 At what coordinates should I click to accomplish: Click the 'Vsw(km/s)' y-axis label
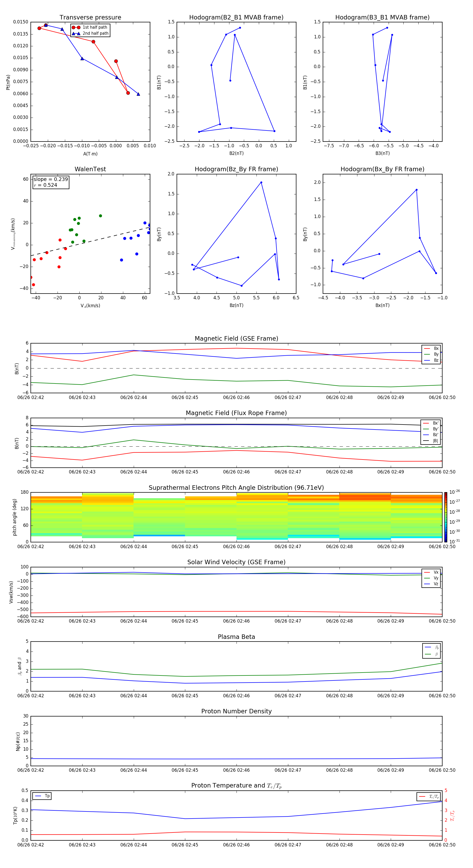tap(11, 592)
